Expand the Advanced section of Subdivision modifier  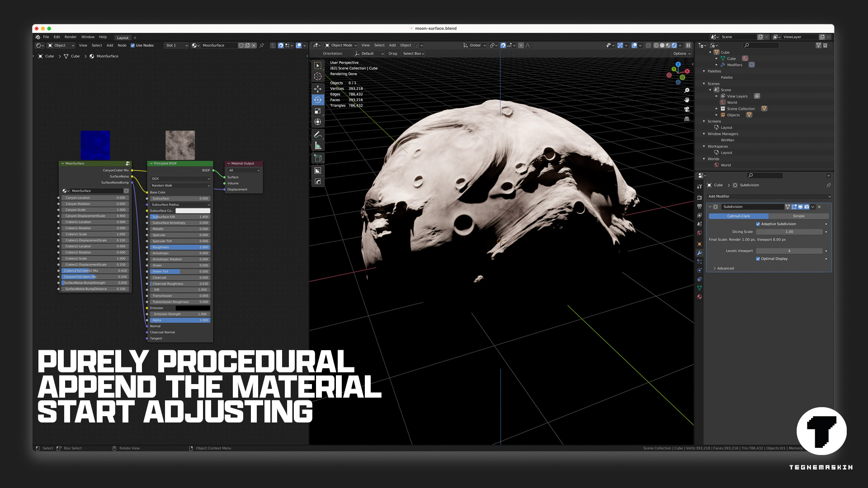tap(723, 268)
